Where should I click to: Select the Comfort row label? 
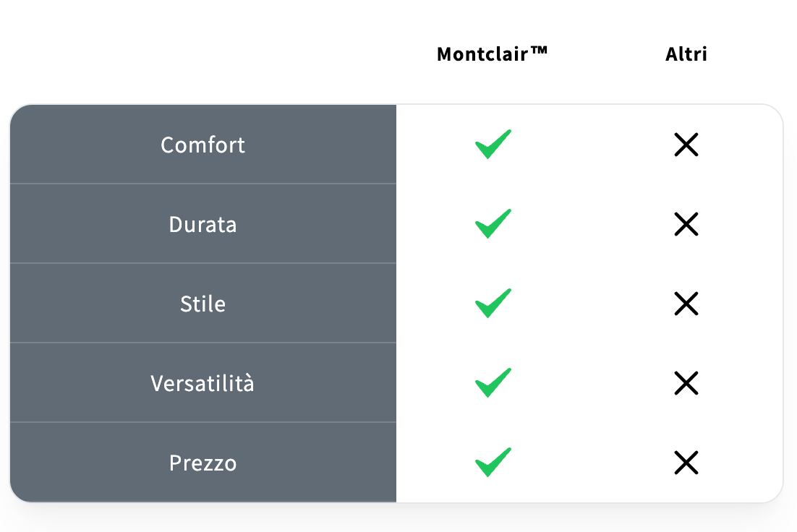[x=203, y=145]
